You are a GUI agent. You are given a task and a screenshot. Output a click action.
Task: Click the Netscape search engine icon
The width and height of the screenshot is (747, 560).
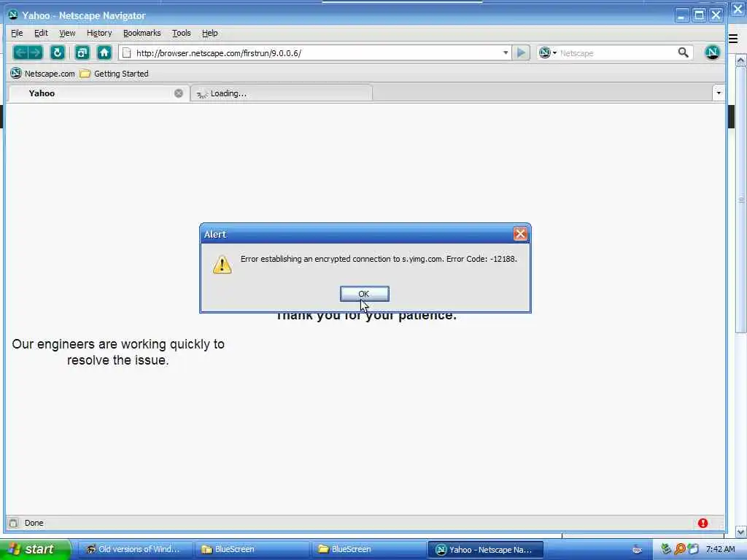[x=544, y=52]
